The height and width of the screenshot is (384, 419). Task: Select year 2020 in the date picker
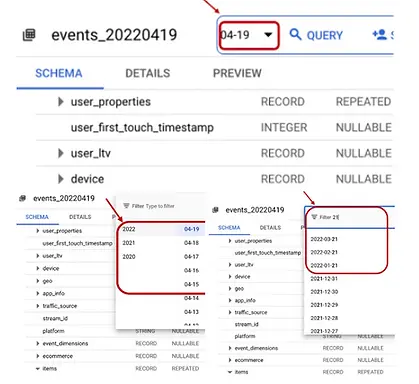coord(129,257)
